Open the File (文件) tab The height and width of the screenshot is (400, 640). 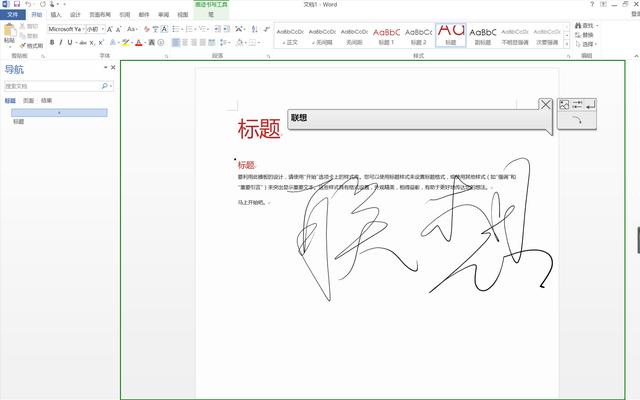pyautogui.click(x=13, y=15)
